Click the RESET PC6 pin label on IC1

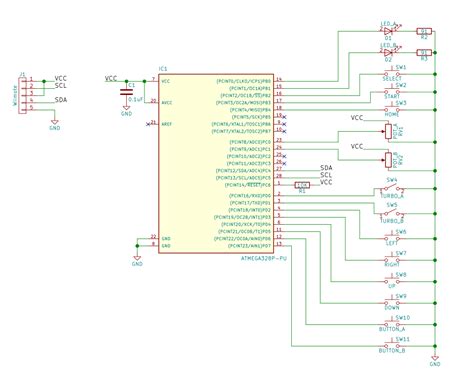(248, 185)
